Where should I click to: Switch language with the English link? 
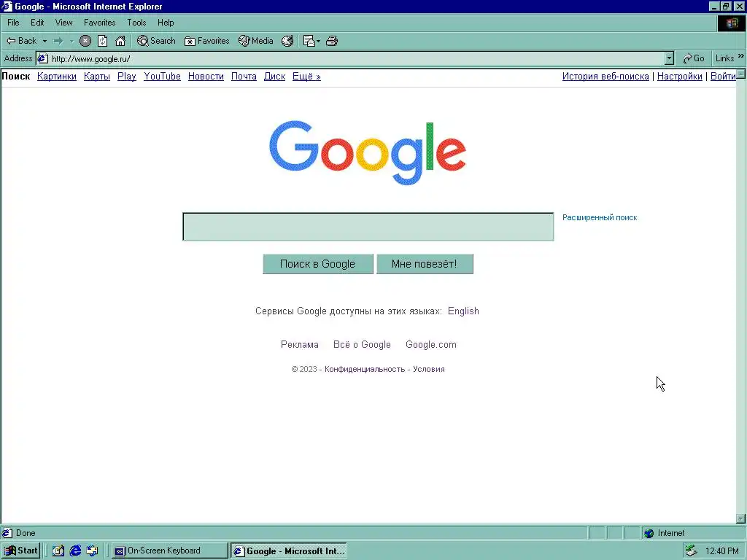pos(463,311)
